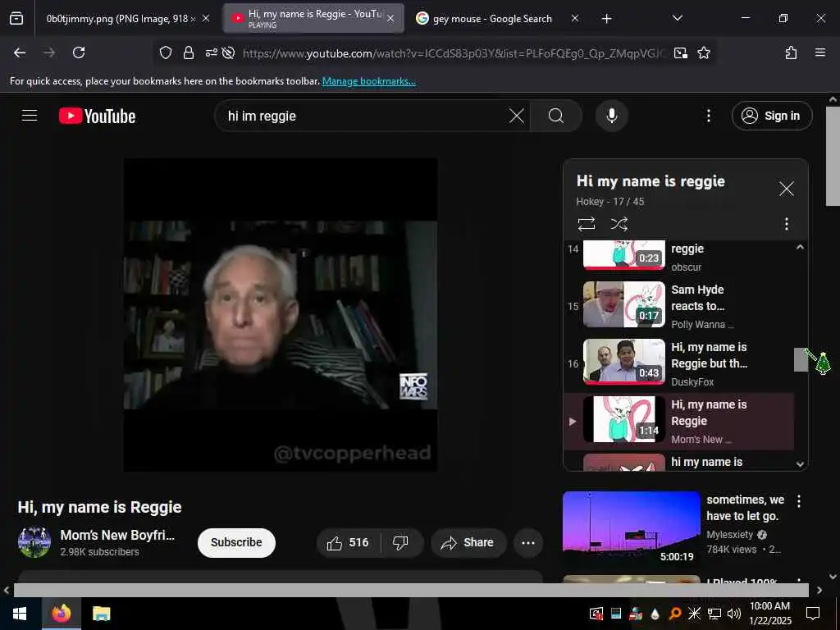Viewport: 840px width, 630px height.
Task: Open File Explorer from taskbar
Action: (101, 614)
